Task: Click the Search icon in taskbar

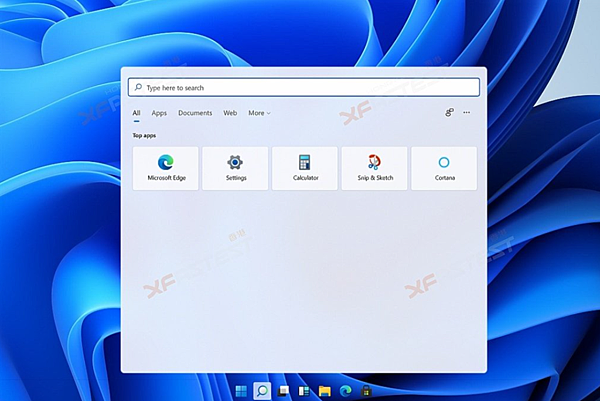Action: coord(262,391)
